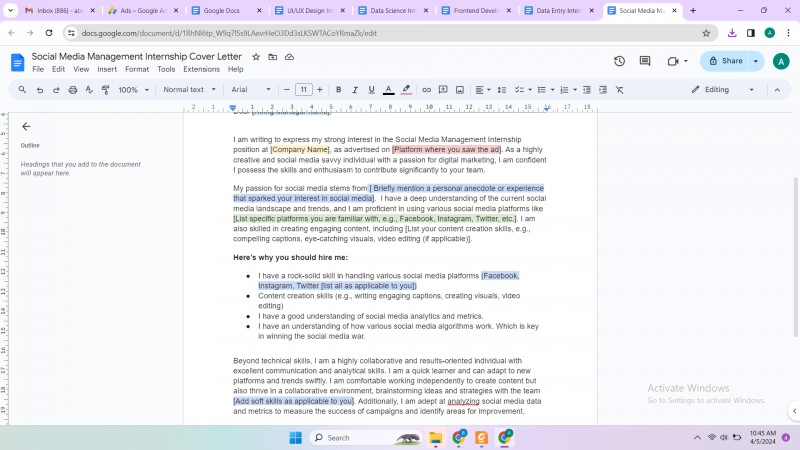The image size is (800, 450).
Task: Activate the paint format tool
Action: click(x=106, y=90)
